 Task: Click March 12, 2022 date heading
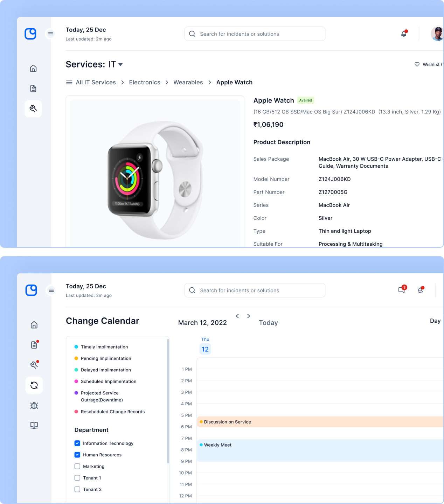coord(202,323)
